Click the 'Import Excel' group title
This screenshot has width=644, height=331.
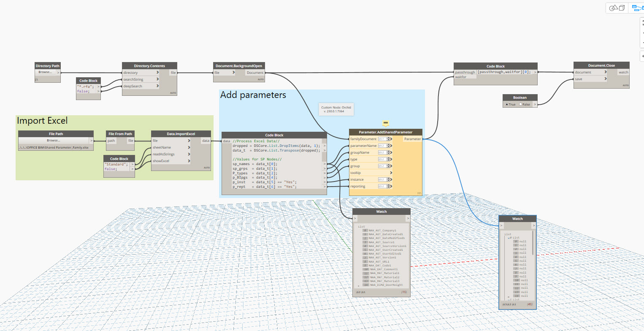[42, 121]
